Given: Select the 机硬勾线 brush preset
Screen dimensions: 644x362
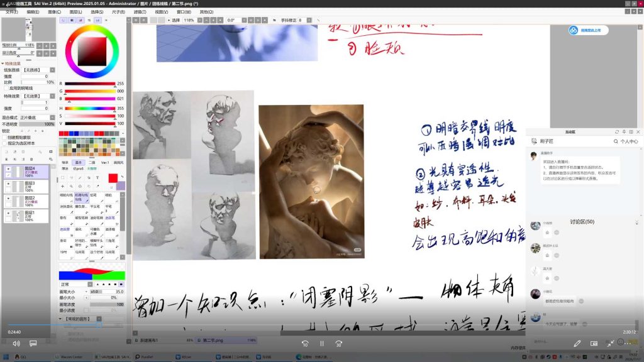Looking at the screenshot, I should [82, 198].
